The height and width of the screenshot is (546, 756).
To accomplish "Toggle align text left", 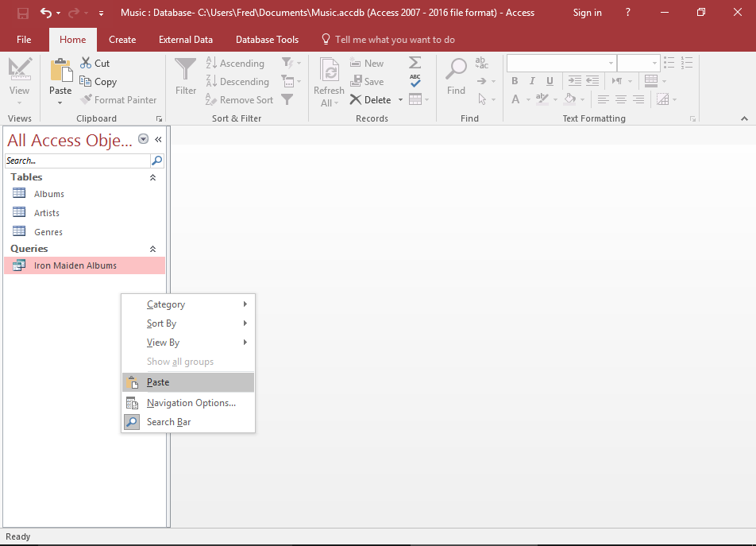I will click(604, 100).
